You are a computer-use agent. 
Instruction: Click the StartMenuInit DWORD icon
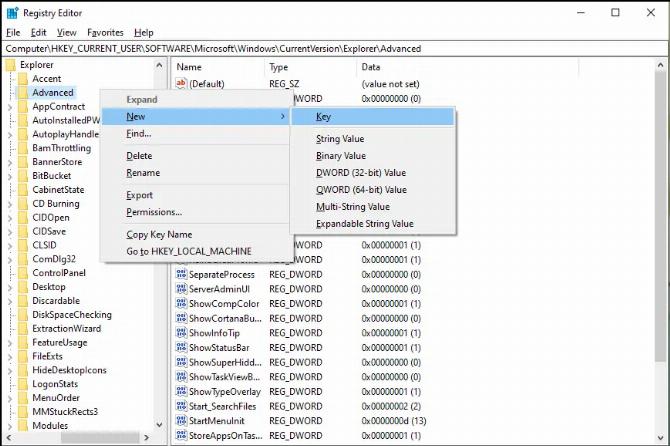[181, 420]
